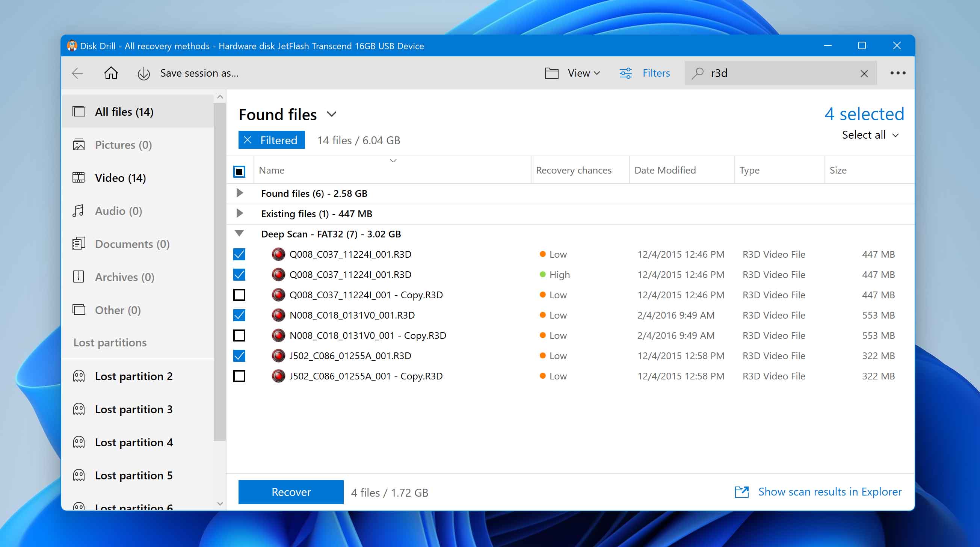Toggle checkbox for J502_C086_01255A_001 - Copy.R3D
The height and width of the screenshot is (547, 980).
[240, 376]
